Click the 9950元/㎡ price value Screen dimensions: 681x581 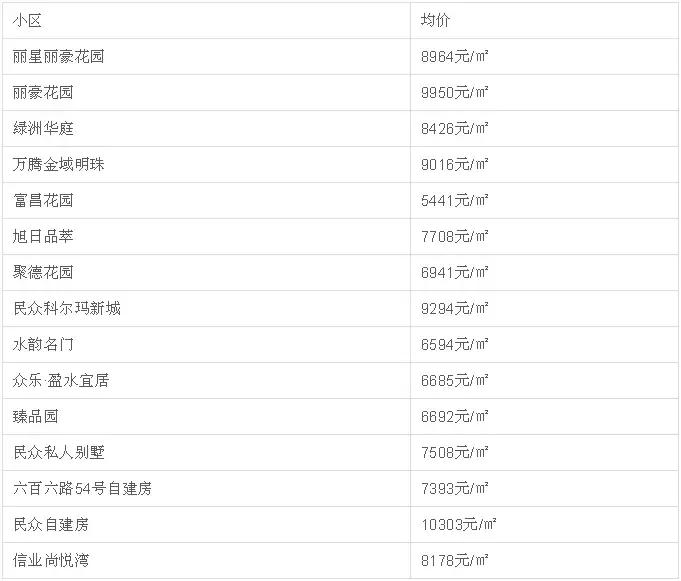(455, 93)
